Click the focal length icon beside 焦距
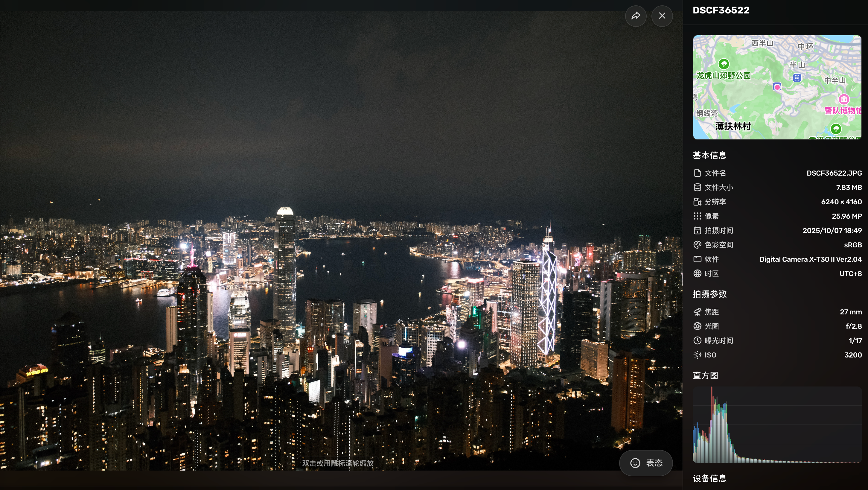Viewport: 868px width, 490px height. click(697, 312)
